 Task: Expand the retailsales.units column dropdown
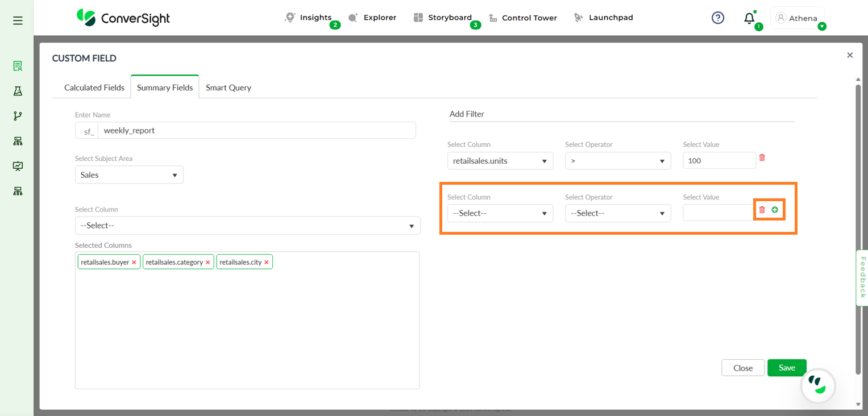point(500,161)
